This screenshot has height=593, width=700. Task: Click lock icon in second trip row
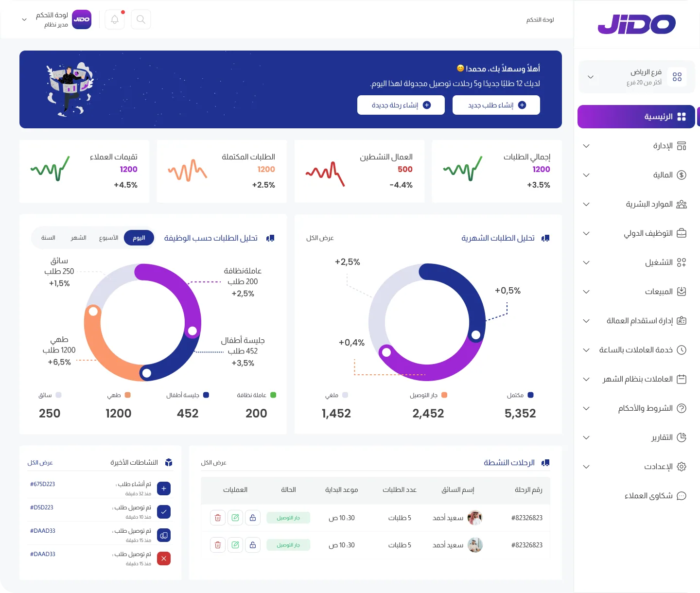click(253, 545)
